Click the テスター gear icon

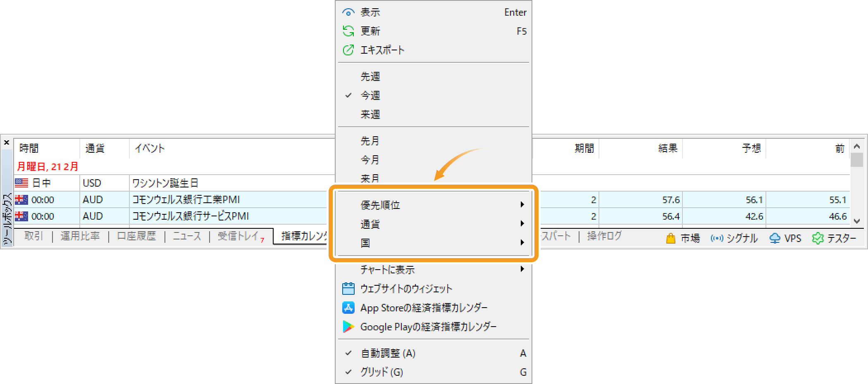(x=818, y=238)
